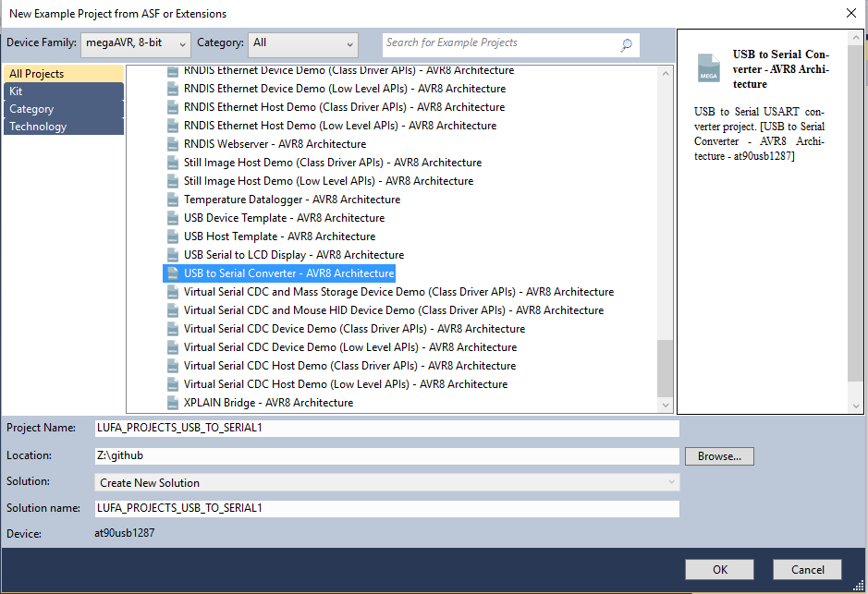Click icon beside Still Image Host Demo (Low Level APIs)
Viewport: 868px width, 594px height.
(173, 181)
